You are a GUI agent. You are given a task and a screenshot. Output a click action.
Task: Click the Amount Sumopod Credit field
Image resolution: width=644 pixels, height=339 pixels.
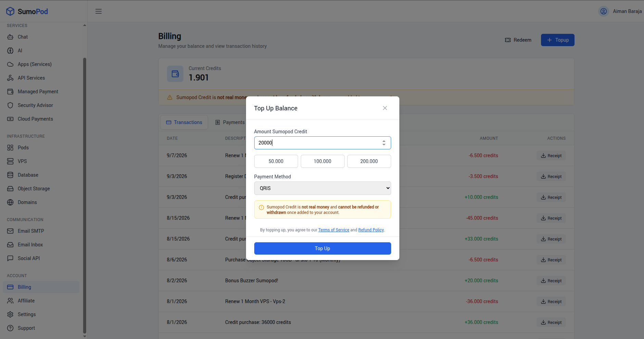(x=322, y=143)
